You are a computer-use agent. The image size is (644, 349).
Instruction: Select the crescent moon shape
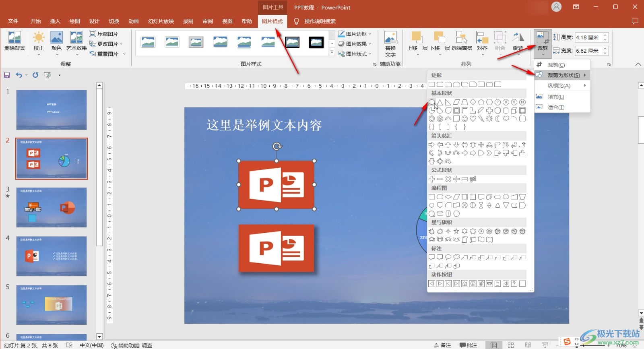497,119
